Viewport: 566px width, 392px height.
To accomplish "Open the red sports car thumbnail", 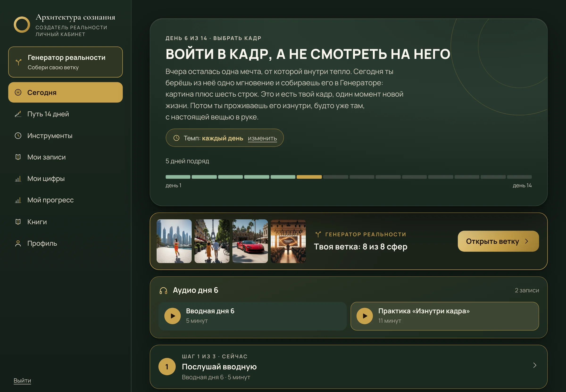I will (250, 241).
